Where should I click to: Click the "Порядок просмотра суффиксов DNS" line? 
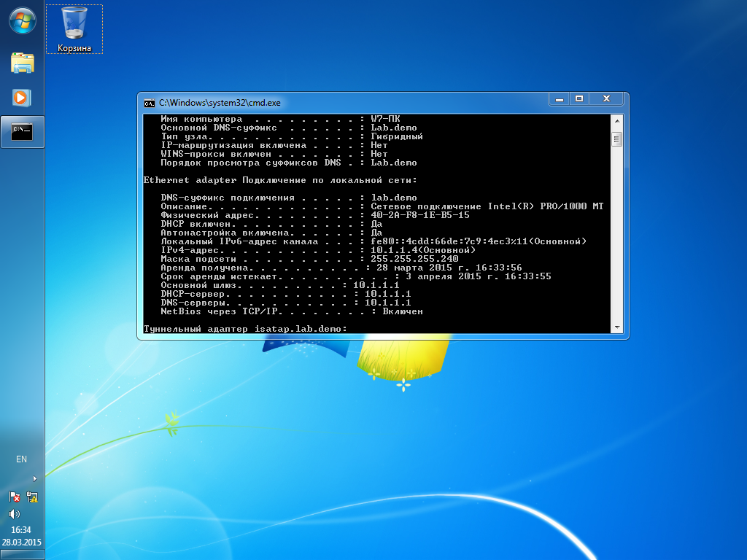coord(289,163)
